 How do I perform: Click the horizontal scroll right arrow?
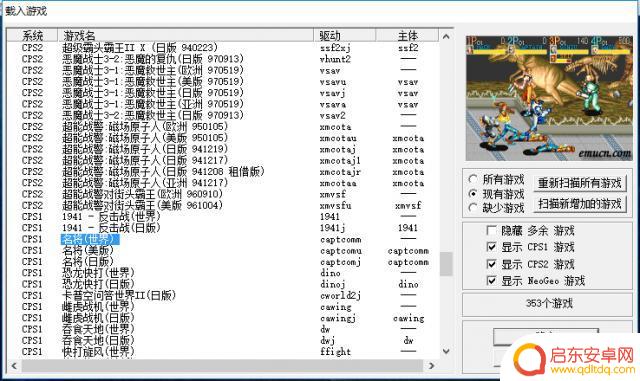click(432, 365)
